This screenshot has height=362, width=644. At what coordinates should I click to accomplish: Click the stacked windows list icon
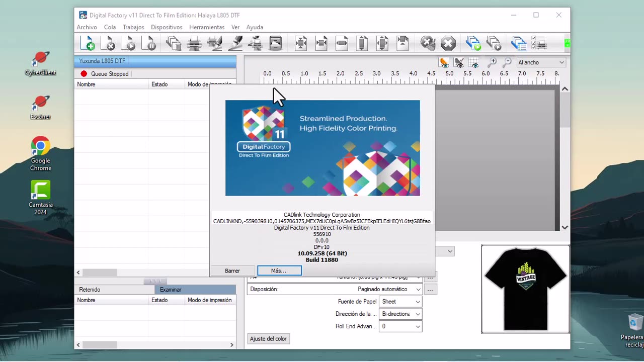coord(518,43)
